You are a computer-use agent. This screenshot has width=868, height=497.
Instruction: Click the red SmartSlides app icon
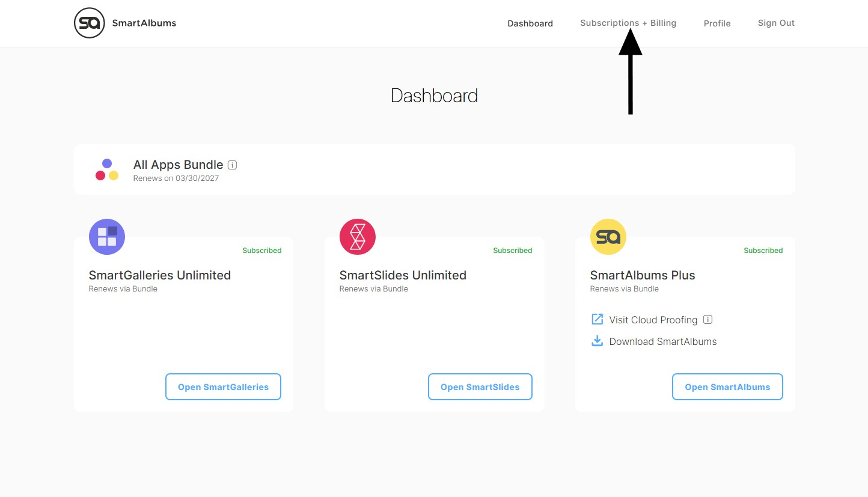tap(358, 237)
